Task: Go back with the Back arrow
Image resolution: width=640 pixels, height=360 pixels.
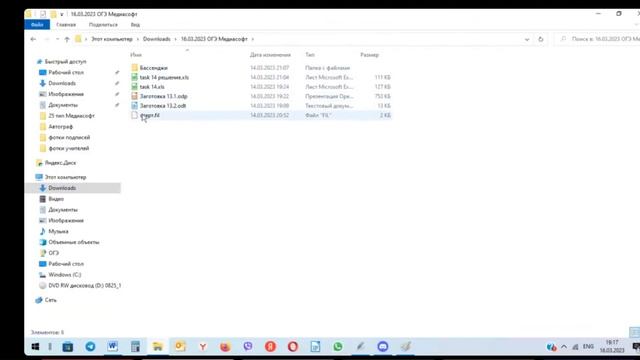Action: 33,39
